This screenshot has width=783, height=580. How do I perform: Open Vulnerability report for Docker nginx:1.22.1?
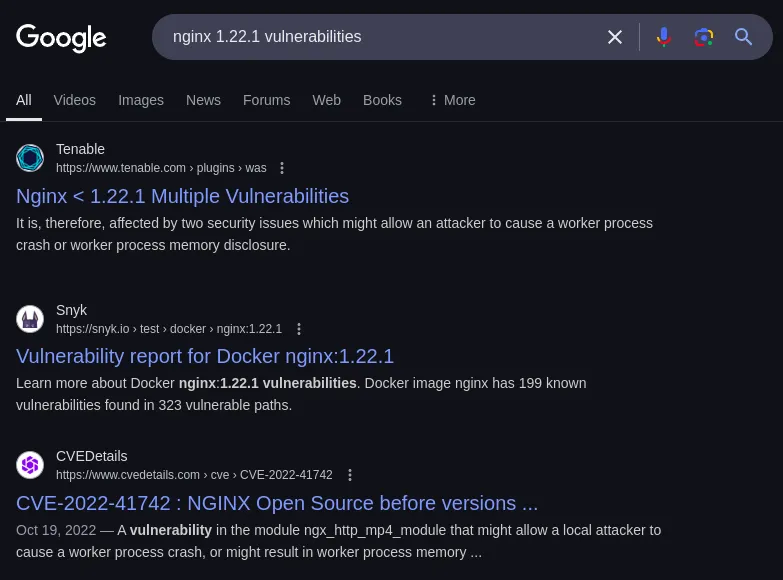[x=205, y=357]
